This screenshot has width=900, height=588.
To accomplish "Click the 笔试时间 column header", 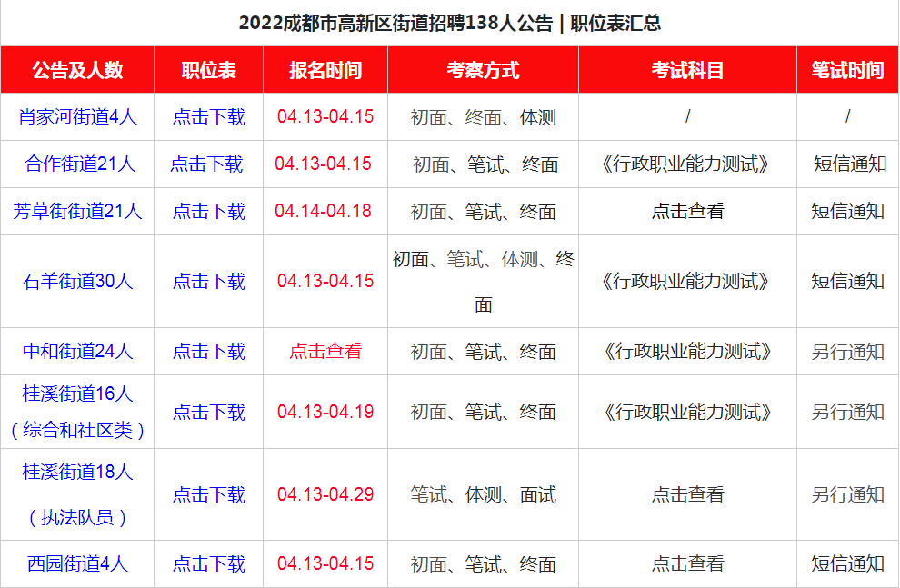I will (848, 70).
